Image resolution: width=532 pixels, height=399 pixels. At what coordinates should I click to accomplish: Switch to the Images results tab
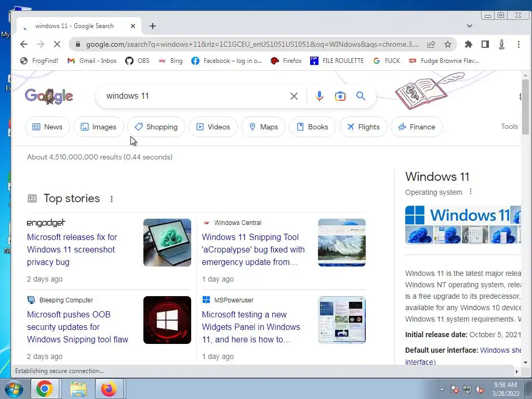coord(98,127)
